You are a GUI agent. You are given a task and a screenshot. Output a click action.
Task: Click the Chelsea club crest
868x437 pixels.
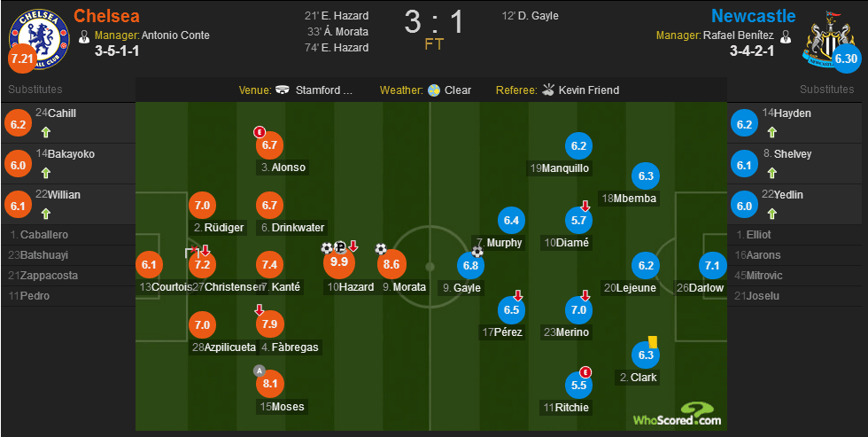click(x=39, y=39)
